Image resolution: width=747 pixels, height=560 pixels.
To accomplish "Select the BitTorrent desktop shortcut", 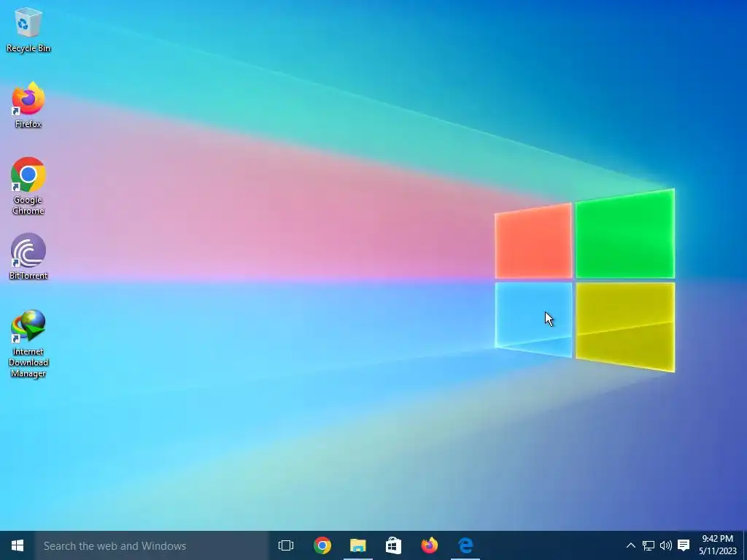I will click(28, 256).
